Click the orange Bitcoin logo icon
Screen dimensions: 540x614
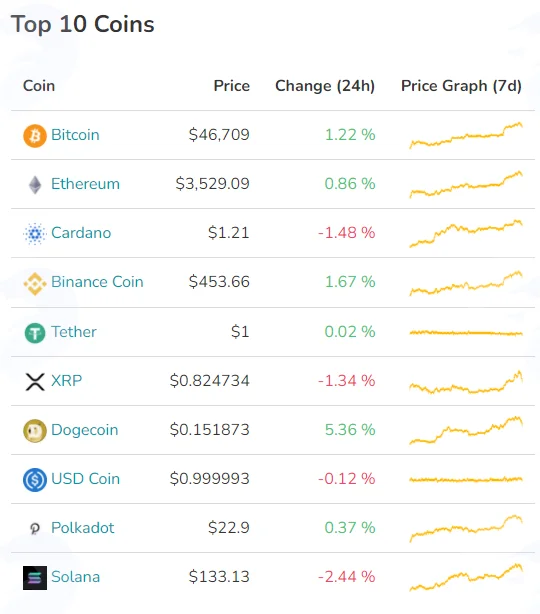[x=35, y=135]
